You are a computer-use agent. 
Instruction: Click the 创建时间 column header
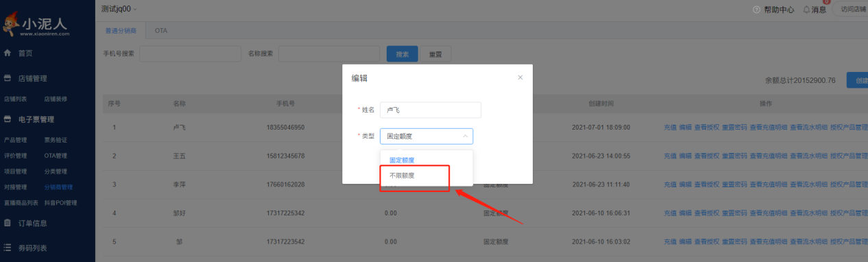(601, 104)
